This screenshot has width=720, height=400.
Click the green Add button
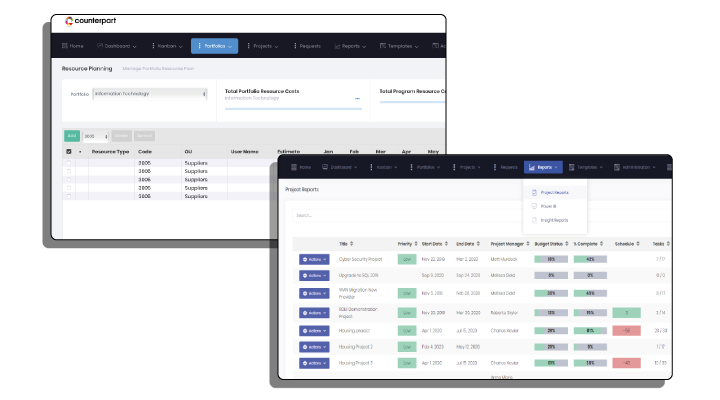pos(71,136)
